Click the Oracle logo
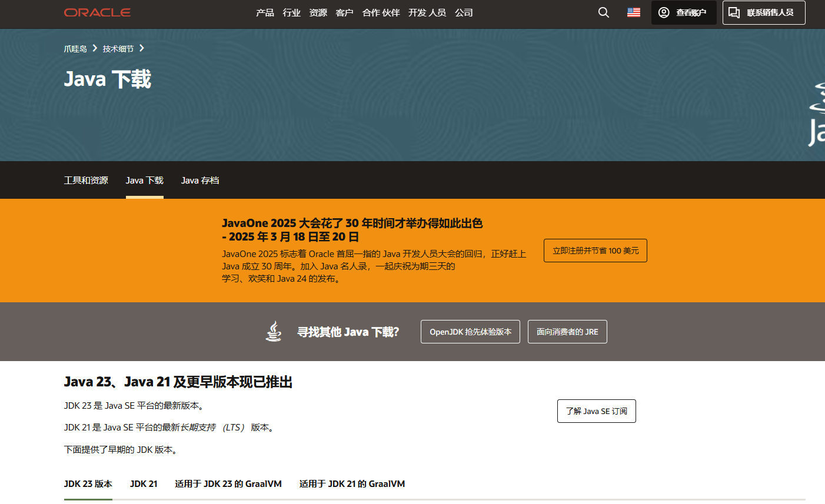The image size is (825, 504). pos(97,12)
